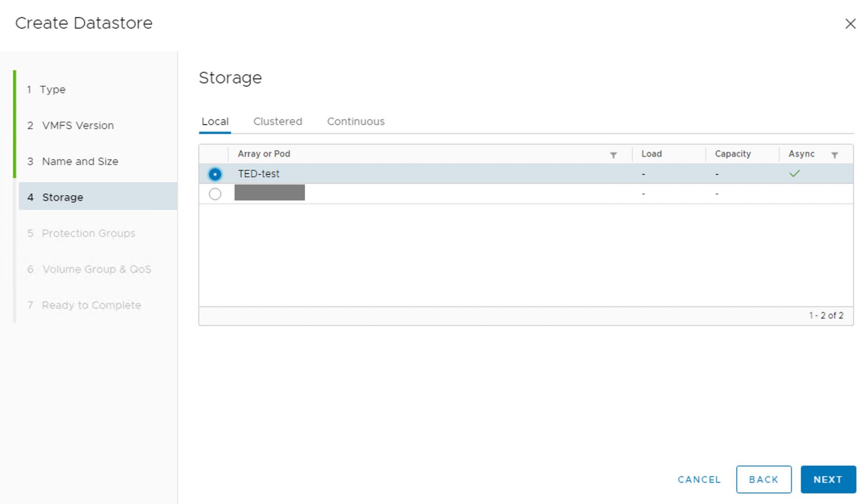The width and height of the screenshot is (867, 504).
Task: Click the green Async checkmark for TED-test
Action: click(x=794, y=173)
